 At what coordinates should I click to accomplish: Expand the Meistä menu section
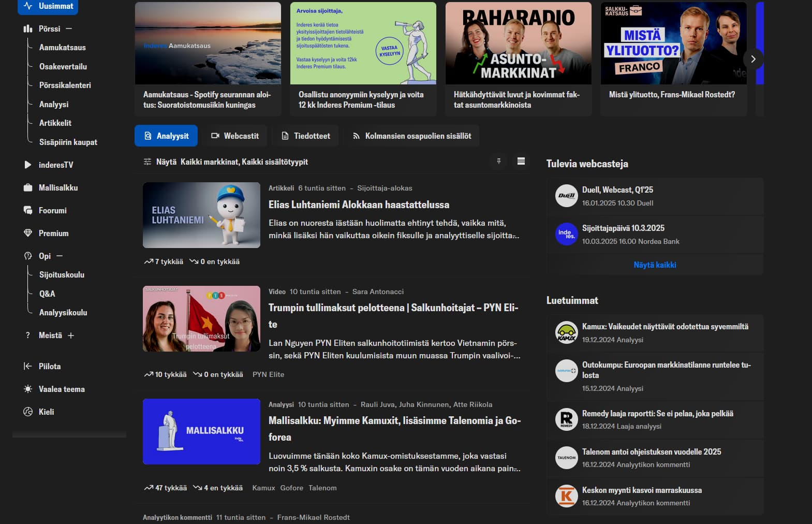[x=71, y=336]
